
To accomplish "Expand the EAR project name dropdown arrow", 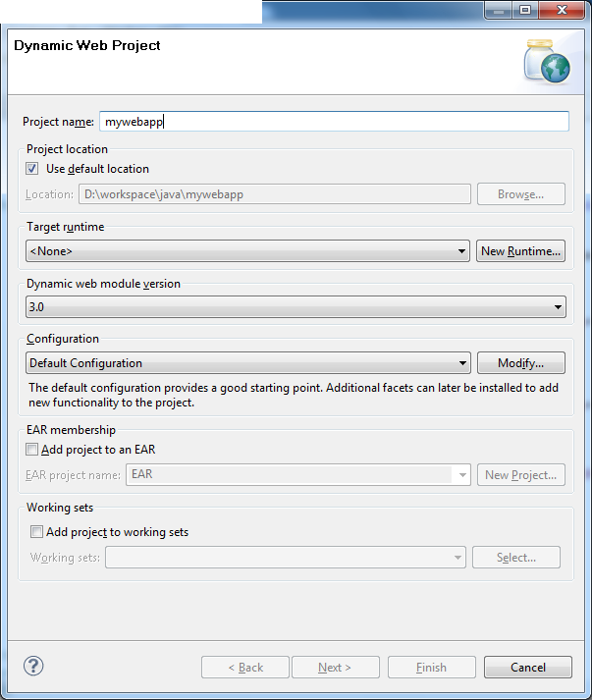I will pos(462,474).
